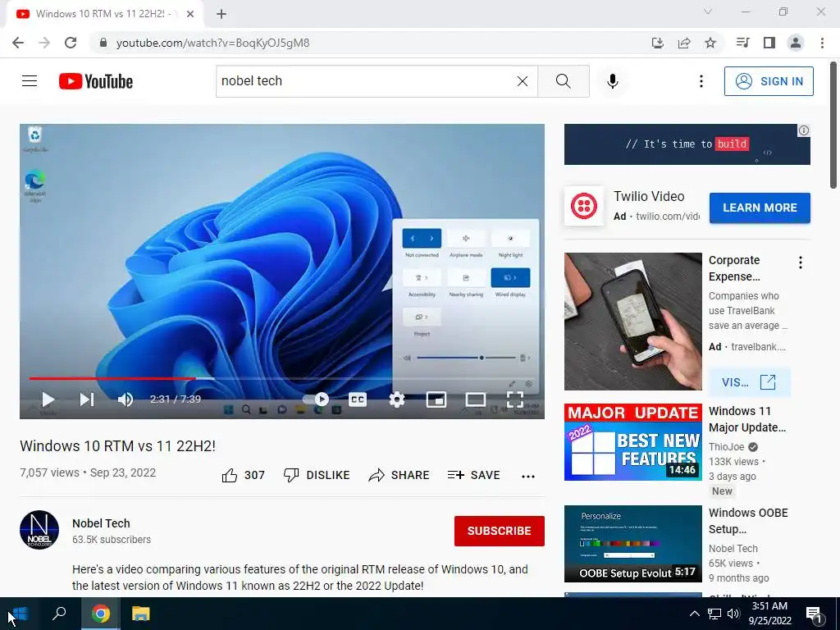Open a new tab with plus
This screenshot has height=630, width=840.
click(221, 14)
